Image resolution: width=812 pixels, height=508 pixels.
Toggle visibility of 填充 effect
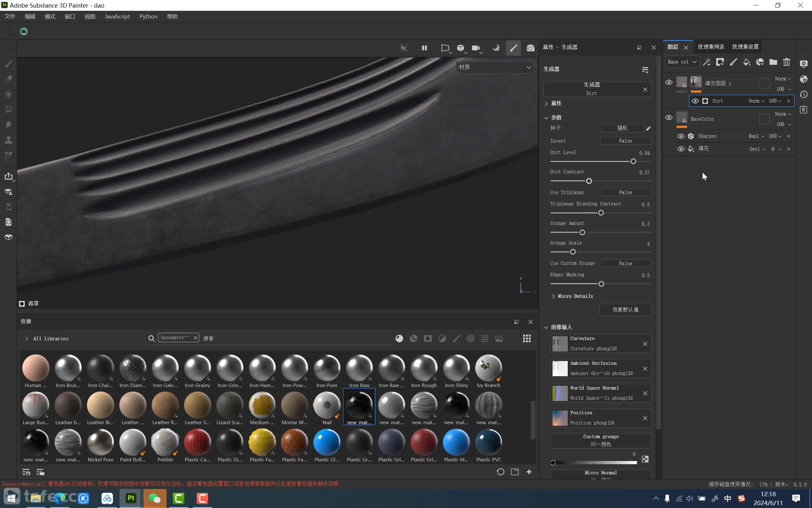coord(681,149)
